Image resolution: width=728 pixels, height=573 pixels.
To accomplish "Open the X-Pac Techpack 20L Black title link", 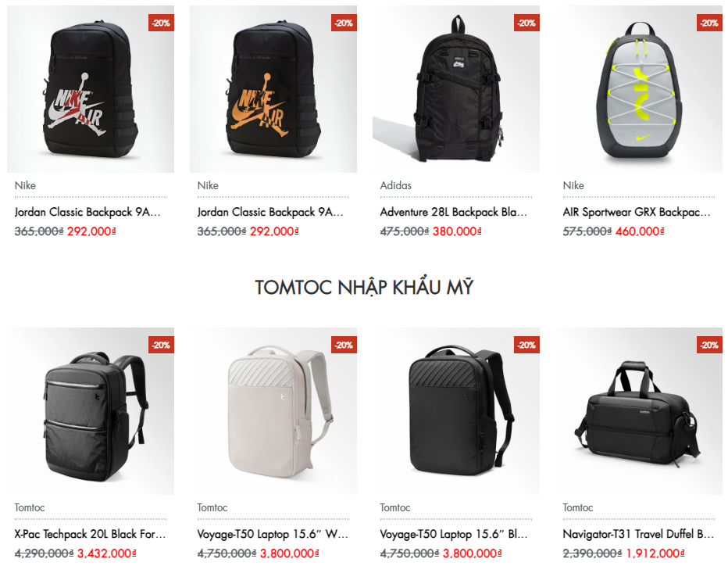I will pyautogui.click(x=90, y=534).
